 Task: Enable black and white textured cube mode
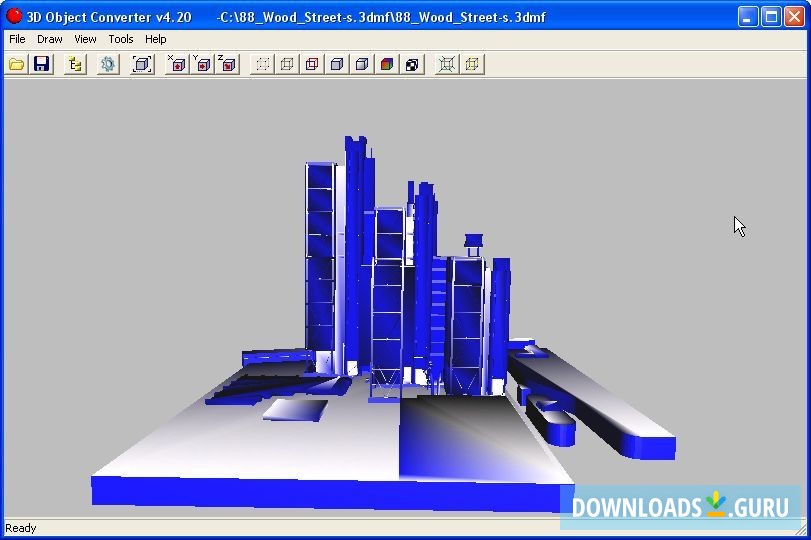[x=412, y=64]
